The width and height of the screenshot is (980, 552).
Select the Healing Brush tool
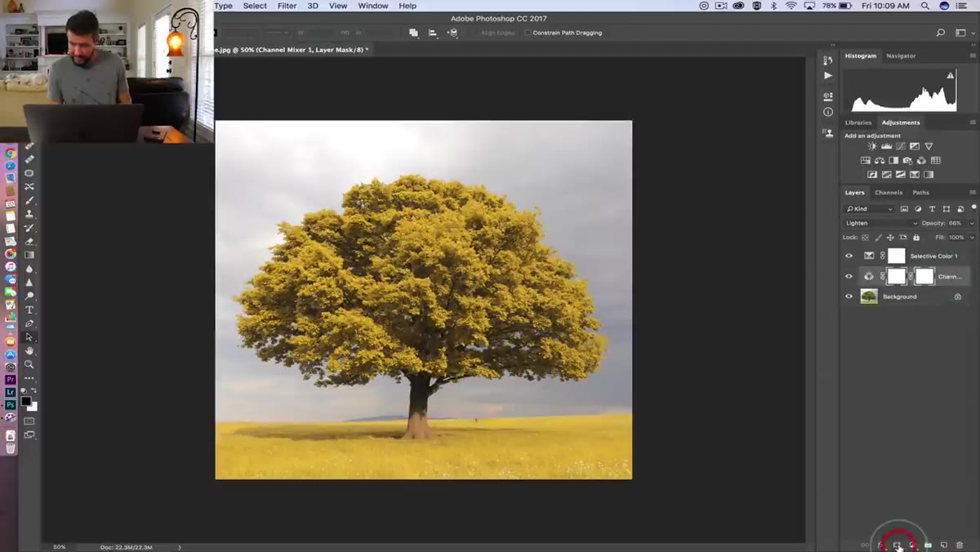coord(29,159)
